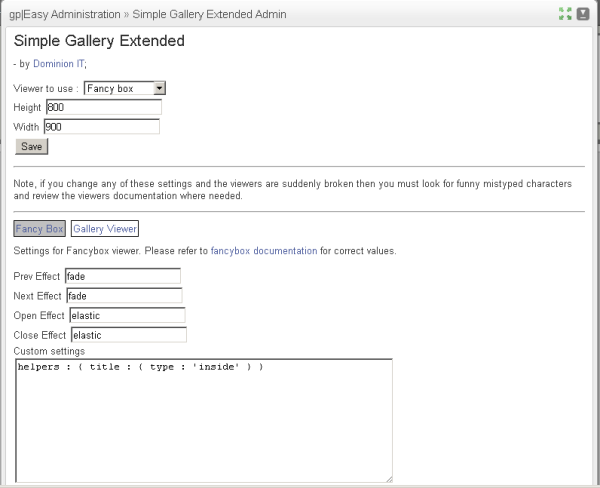This screenshot has width=600, height=488.
Task: Click the Simple Gallery Extended heading
Action: coord(99,41)
